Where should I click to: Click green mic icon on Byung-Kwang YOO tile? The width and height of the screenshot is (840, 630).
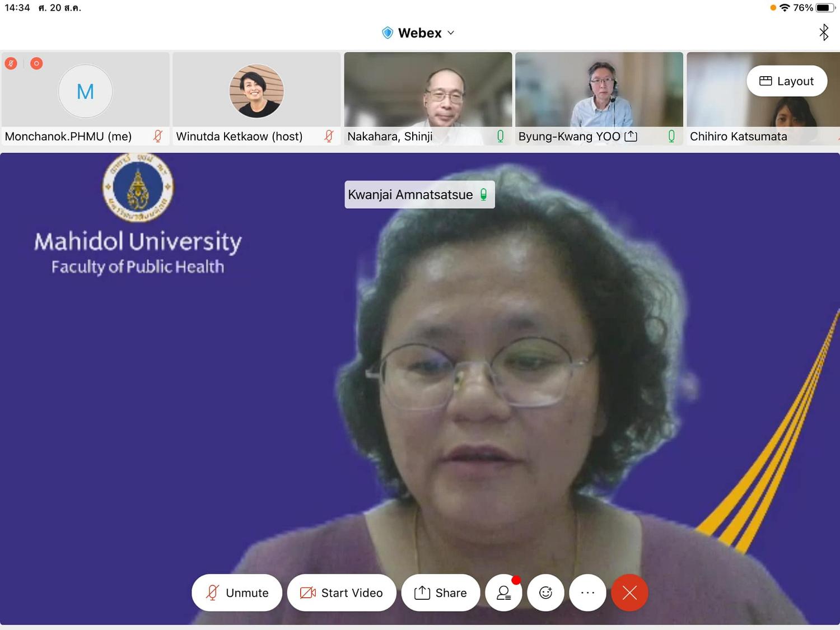click(x=671, y=136)
